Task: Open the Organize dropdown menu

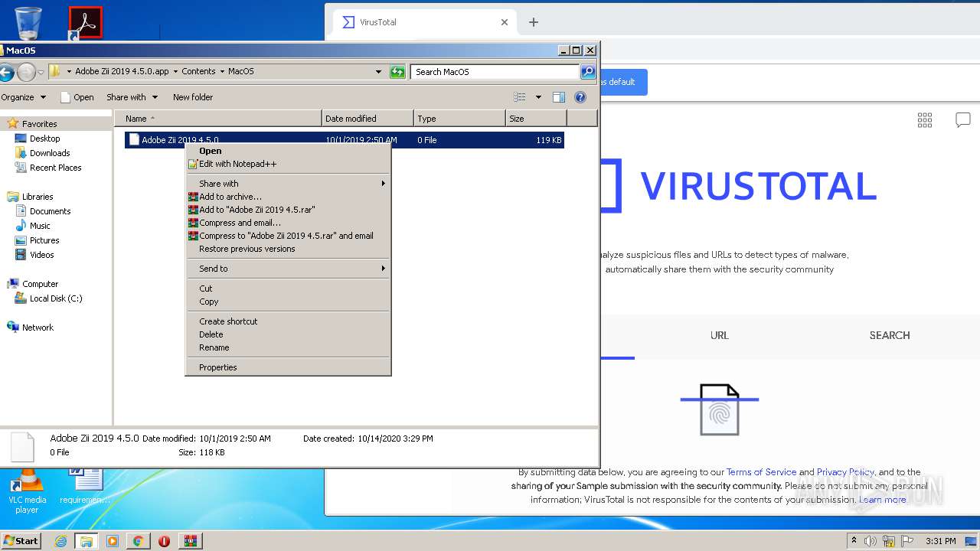Action: [24, 97]
